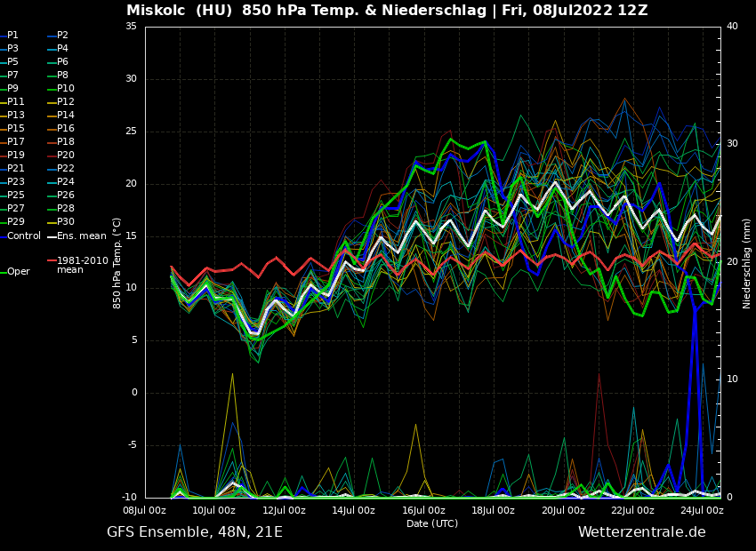Click the GFS Ensemble, 48N, 21E caption
The width and height of the screenshot is (756, 551).
[x=195, y=532]
